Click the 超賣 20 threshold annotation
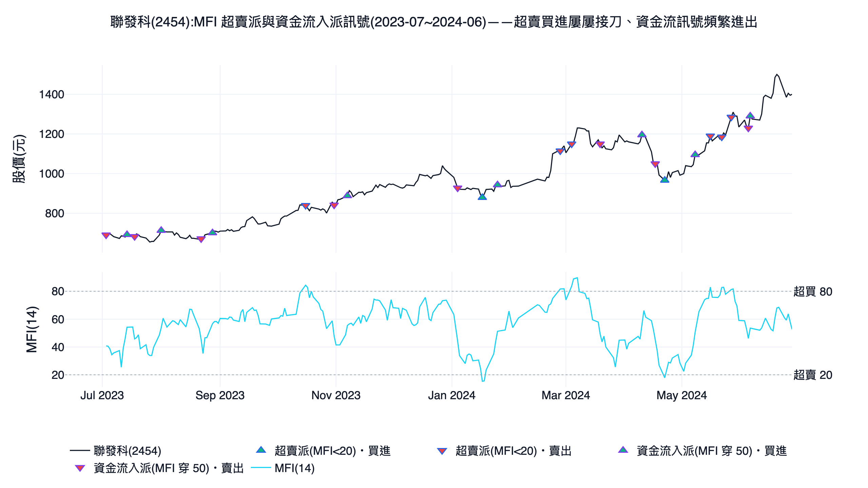This screenshot has width=868, height=488. pyautogui.click(x=813, y=375)
